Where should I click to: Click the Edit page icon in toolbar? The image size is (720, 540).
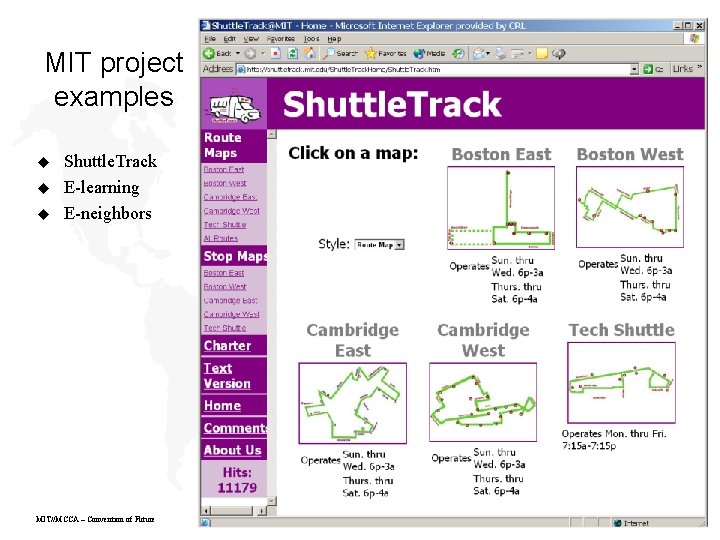click(518, 54)
